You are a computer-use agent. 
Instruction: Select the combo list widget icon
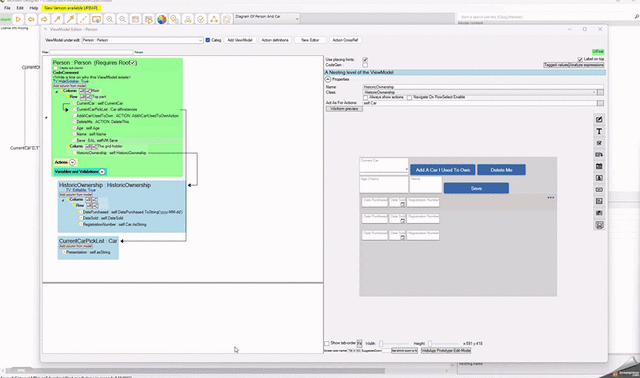(599, 155)
